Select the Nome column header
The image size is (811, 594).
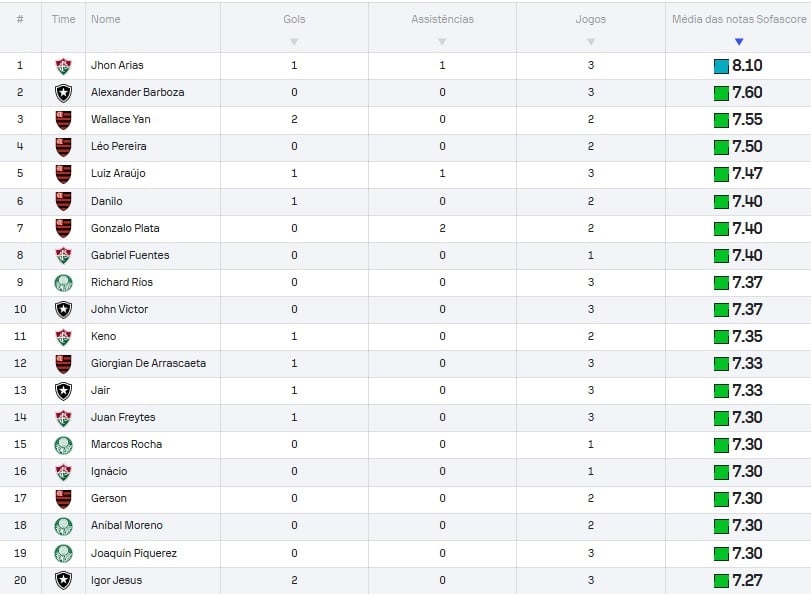(x=106, y=19)
